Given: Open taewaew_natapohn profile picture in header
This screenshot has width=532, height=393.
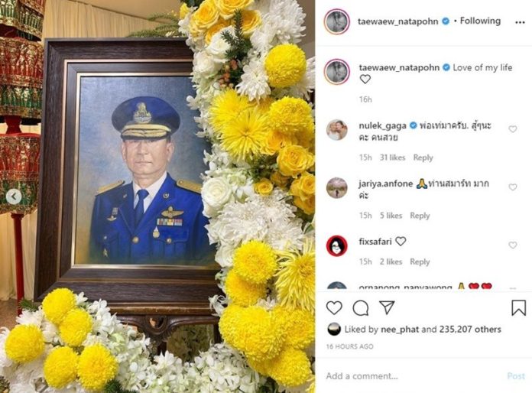Looking at the screenshot, I should [336, 21].
